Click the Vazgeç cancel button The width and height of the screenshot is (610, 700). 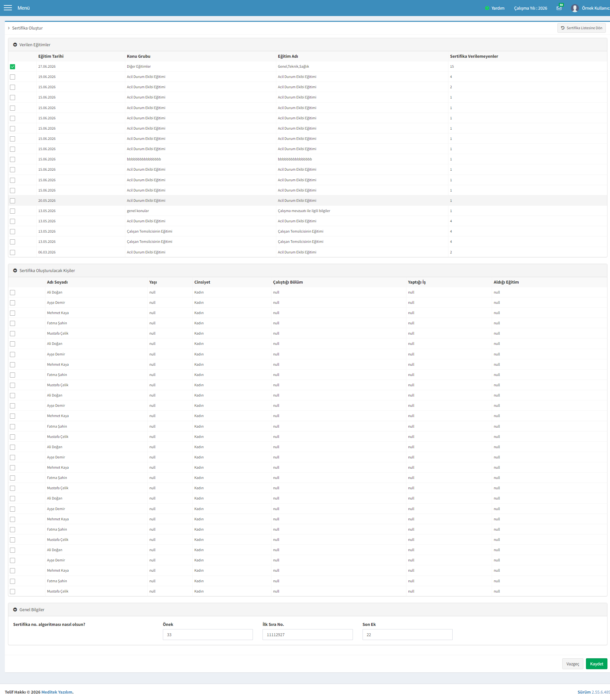coord(572,664)
